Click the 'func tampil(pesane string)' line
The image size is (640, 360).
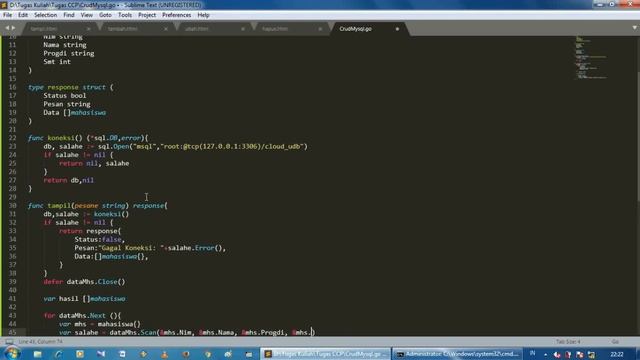pos(98,206)
